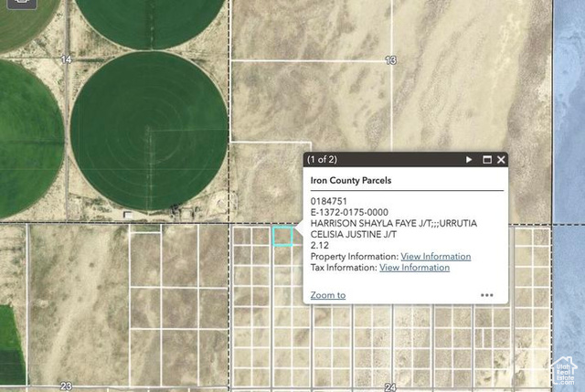585x392 pixels.
Task: Close the parcel information popup
Action: pyautogui.click(x=501, y=159)
